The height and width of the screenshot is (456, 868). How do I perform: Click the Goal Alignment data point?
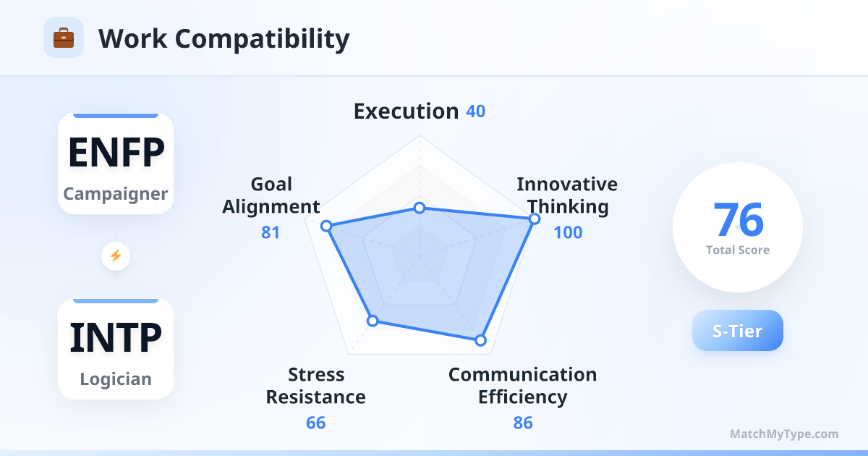326,226
